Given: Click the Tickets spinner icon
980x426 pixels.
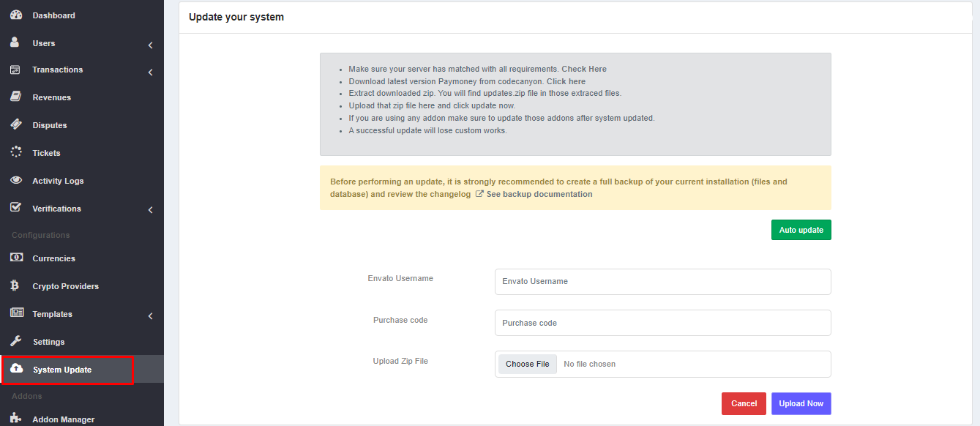Looking at the screenshot, I should 16,152.
